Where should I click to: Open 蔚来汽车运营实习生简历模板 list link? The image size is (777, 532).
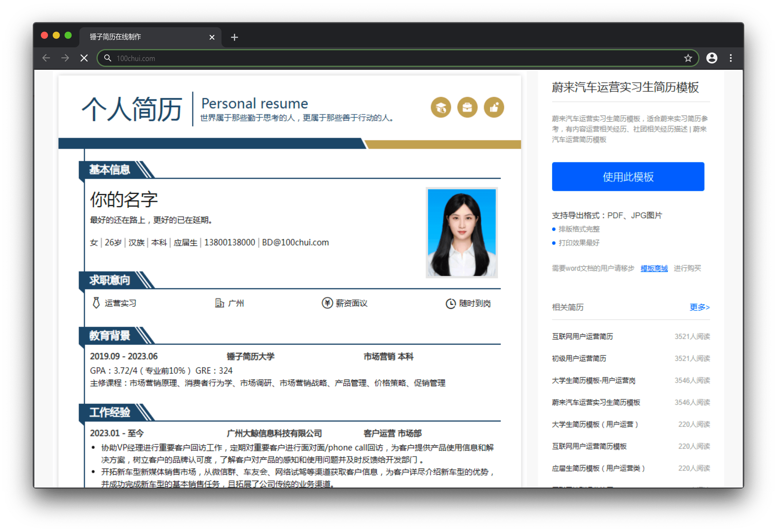pyautogui.click(x=596, y=402)
